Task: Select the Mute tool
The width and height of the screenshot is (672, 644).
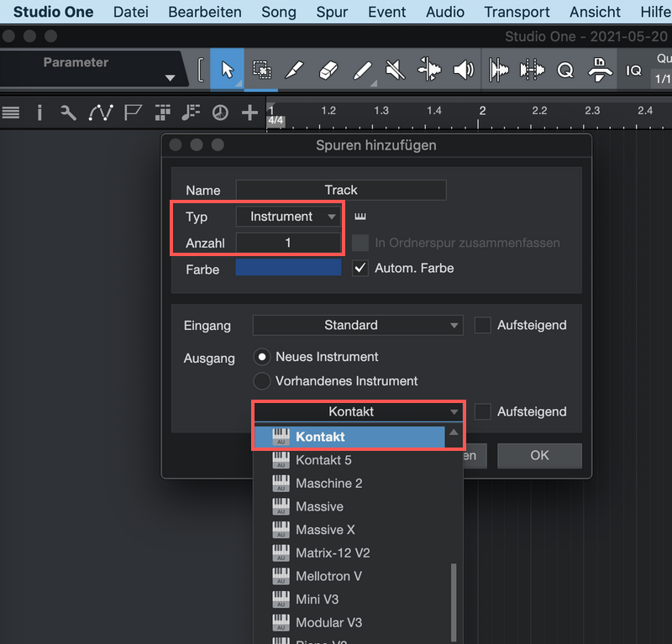Action: click(395, 70)
